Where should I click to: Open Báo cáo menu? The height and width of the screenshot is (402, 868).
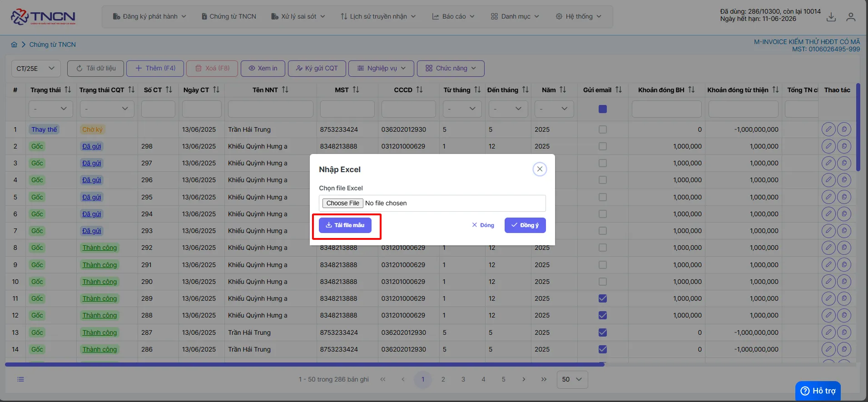click(453, 16)
